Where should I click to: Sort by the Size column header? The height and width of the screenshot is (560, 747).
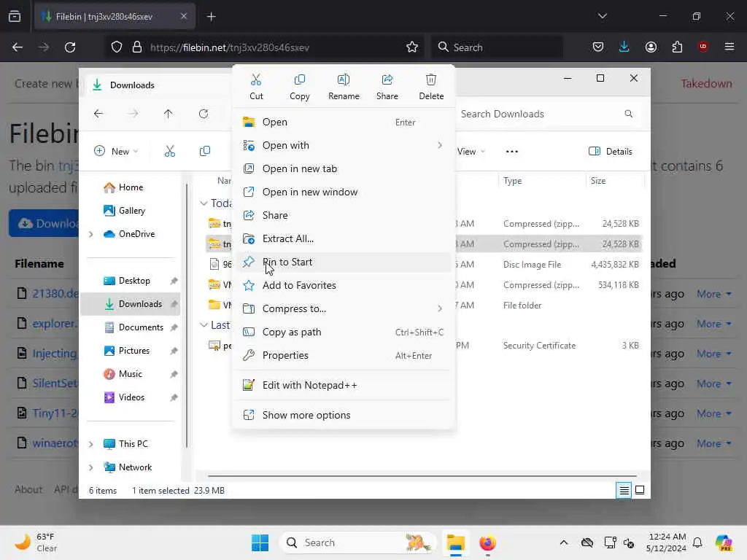pyautogui.click(x=598, y=181)
